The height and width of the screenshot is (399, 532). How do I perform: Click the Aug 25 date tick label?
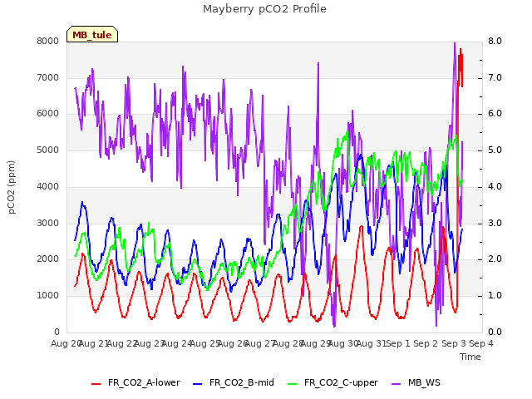coord(205,343)
